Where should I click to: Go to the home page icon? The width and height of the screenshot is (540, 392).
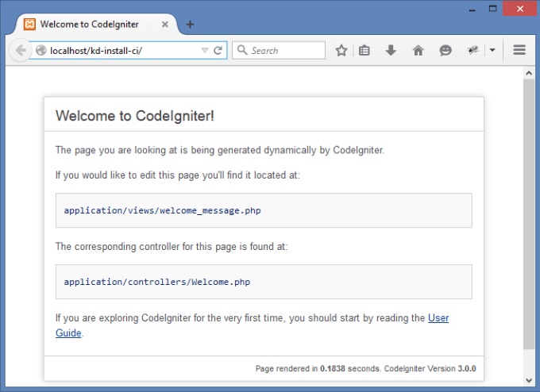pyautogui.click(x=418, y=51)
